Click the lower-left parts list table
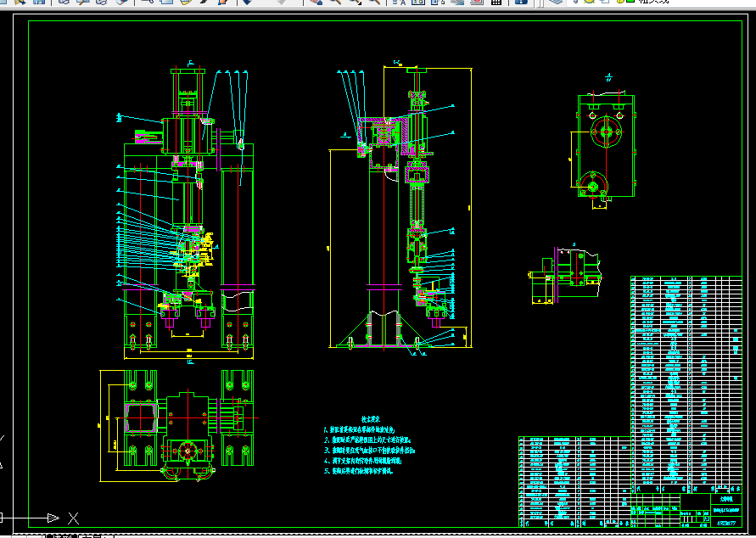The width and height of the screenshot is (756, 538). [574, 482]
